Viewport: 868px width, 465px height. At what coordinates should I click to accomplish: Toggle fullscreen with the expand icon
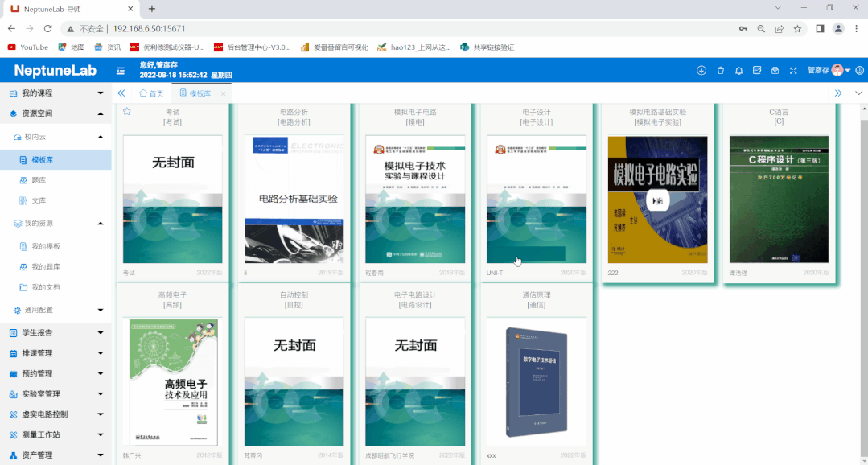pyautogui.click(x=793, y=71)
